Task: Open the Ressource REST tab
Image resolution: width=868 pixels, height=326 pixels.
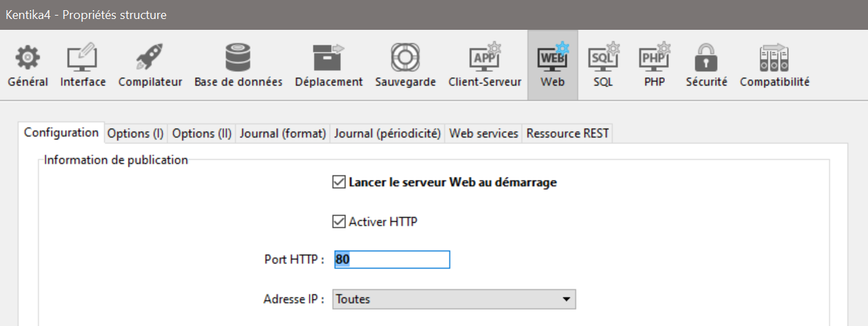Action: [x=567, y=134]
